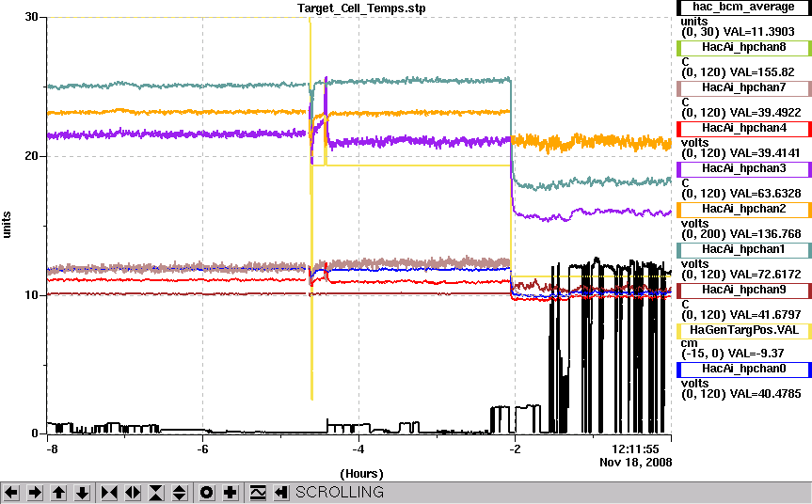Click the y-axis tick label 30
The width and height of the screenshot is (812, 504).
[32, 17]
